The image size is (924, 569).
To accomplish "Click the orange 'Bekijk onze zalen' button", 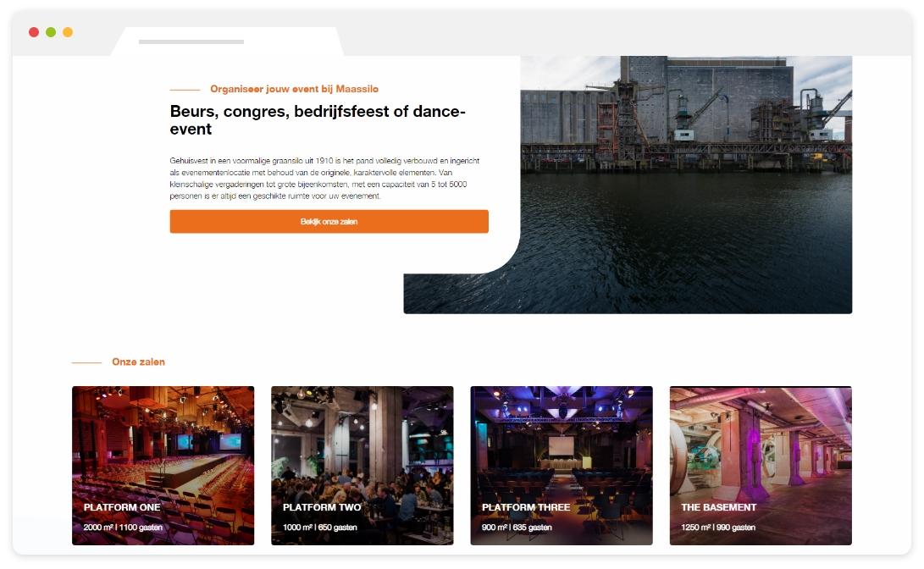I will click(x=329, y=222).
